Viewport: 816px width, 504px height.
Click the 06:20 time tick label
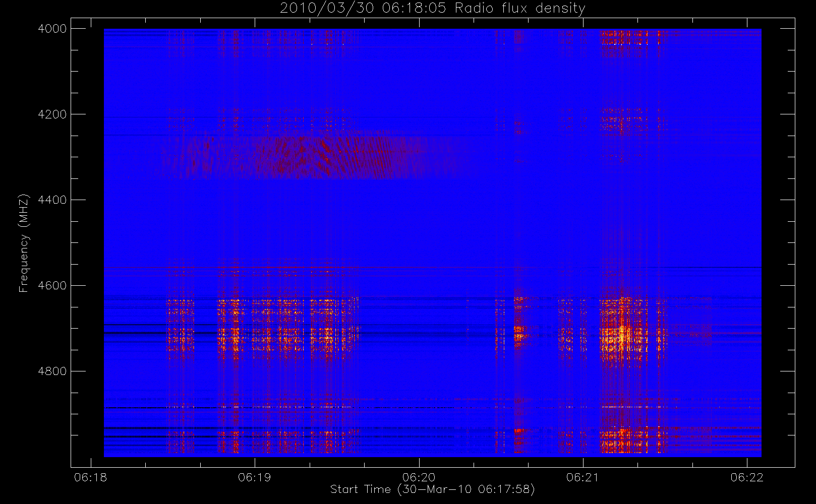(x=419, y=477)
